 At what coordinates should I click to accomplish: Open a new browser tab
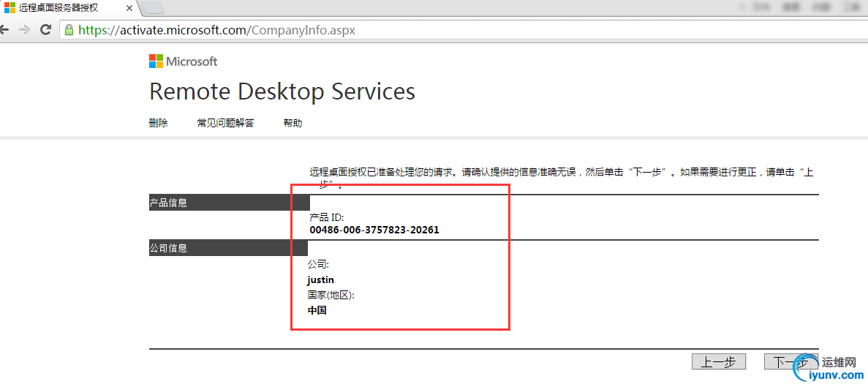152,8
